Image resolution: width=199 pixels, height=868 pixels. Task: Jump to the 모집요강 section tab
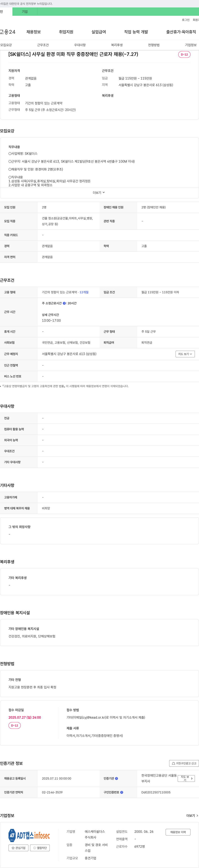tap(6, 45)
